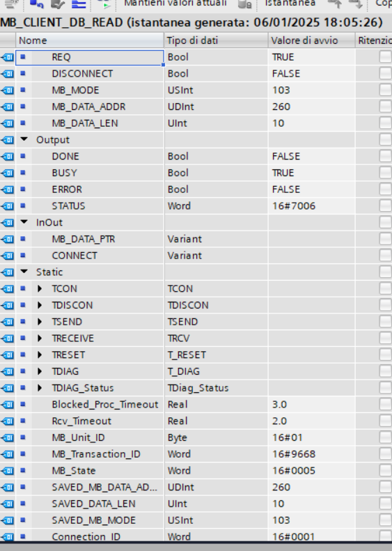Select the REQ name cell
Screen dimensions: 392x551
(90, 57)
